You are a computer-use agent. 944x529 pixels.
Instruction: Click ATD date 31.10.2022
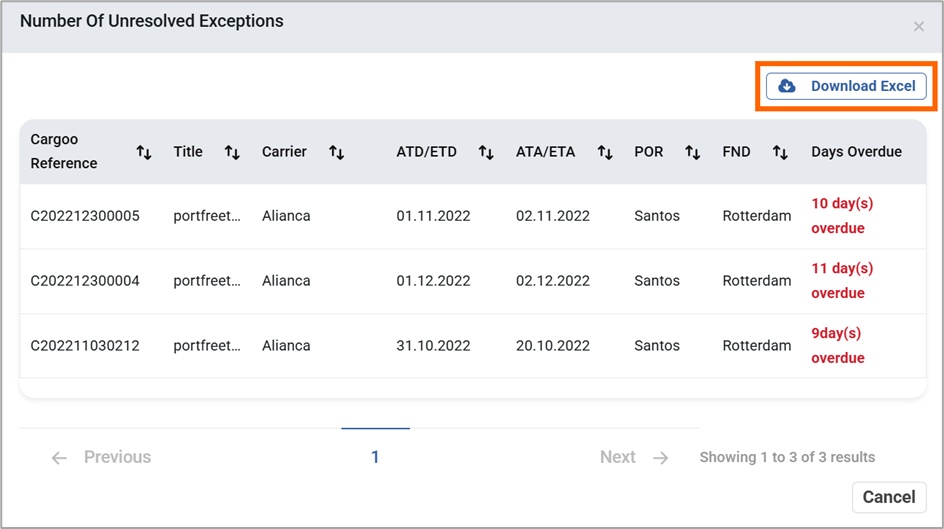[433, 346]
